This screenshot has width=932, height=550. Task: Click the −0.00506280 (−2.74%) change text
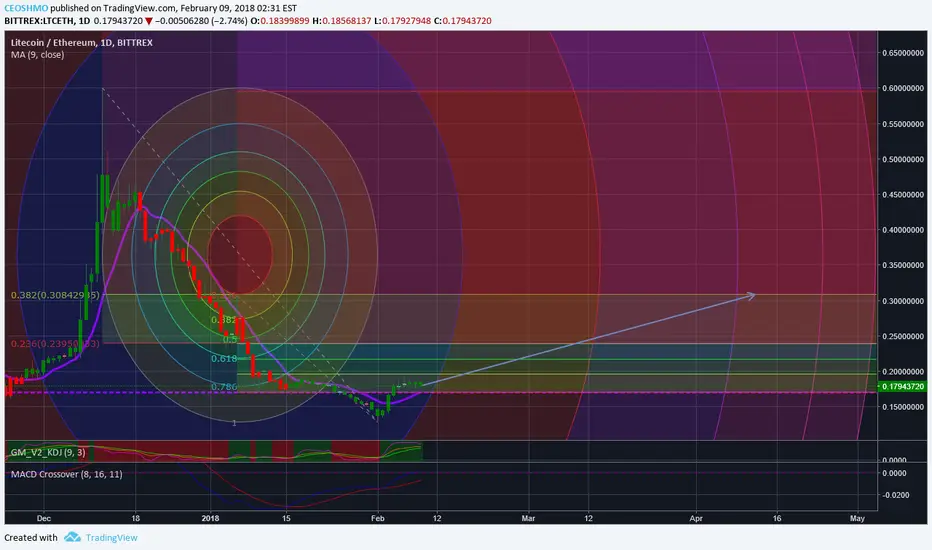[x=201, y=21]
